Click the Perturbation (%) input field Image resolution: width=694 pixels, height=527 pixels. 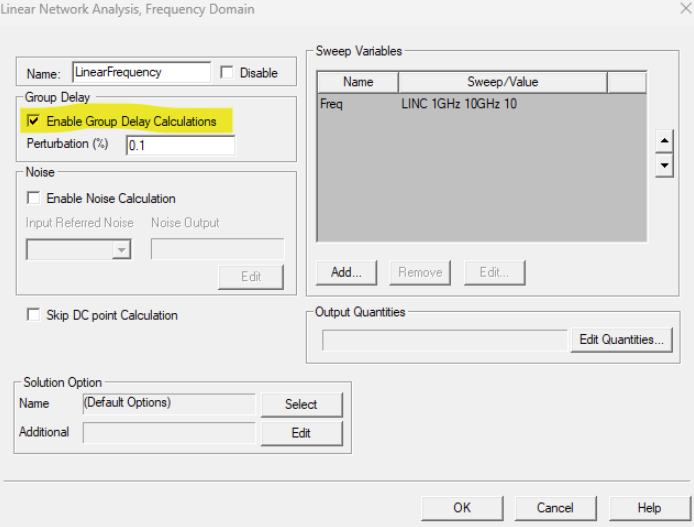[180, 146]
